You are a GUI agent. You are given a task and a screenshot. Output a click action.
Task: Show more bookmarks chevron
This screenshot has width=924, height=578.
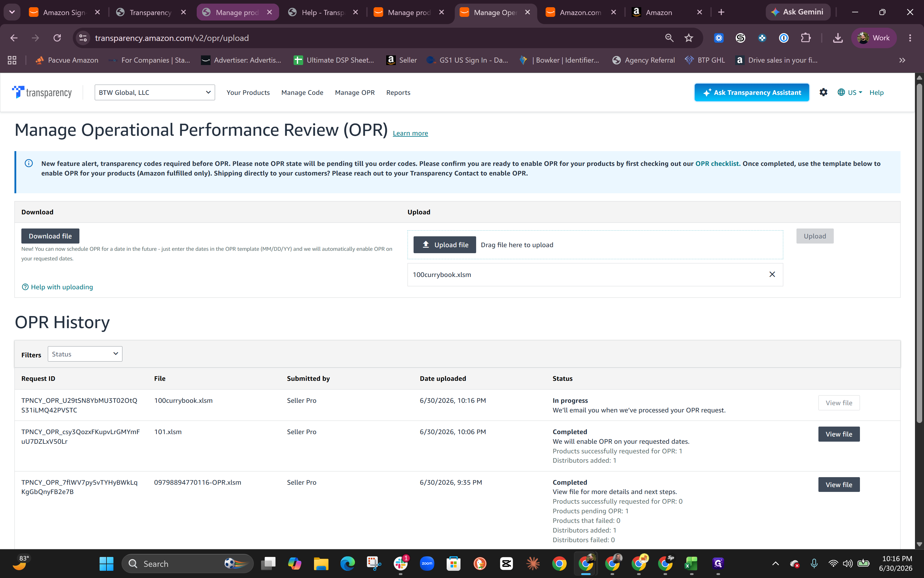(x=902, y=60)
